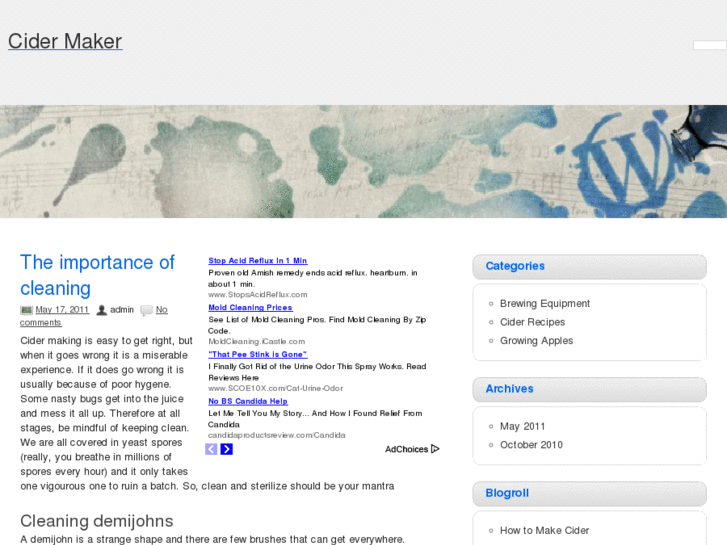Click the author person icon
727x545 pixels.
pos(101,310)
